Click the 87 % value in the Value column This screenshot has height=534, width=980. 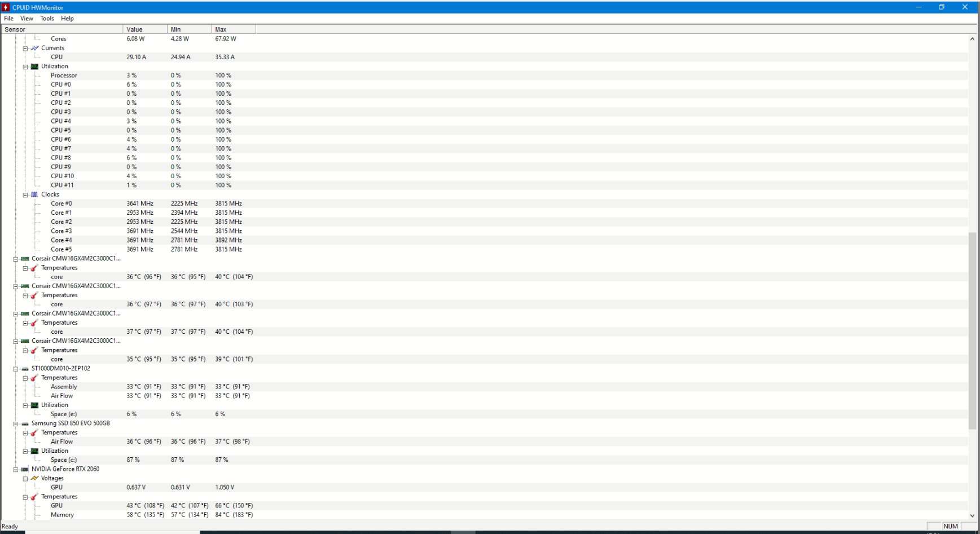(x=133, y=460)
